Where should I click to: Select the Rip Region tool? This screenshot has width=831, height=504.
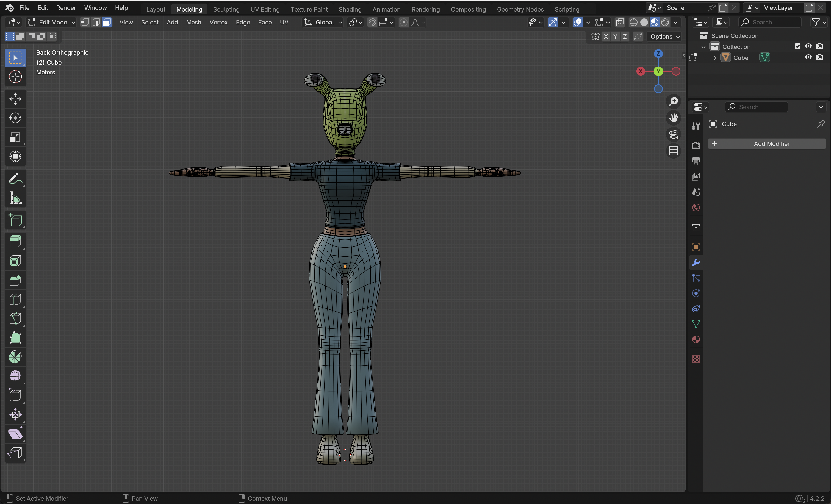15,453
